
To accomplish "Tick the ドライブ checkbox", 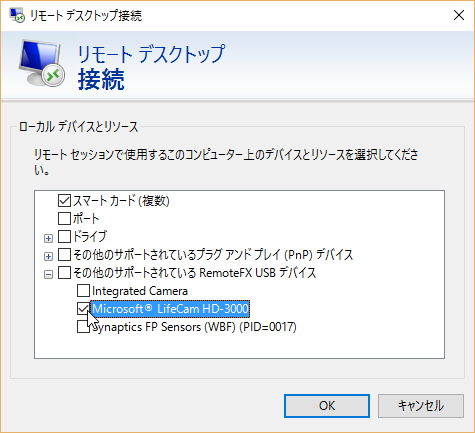I will tap(64, 236).
